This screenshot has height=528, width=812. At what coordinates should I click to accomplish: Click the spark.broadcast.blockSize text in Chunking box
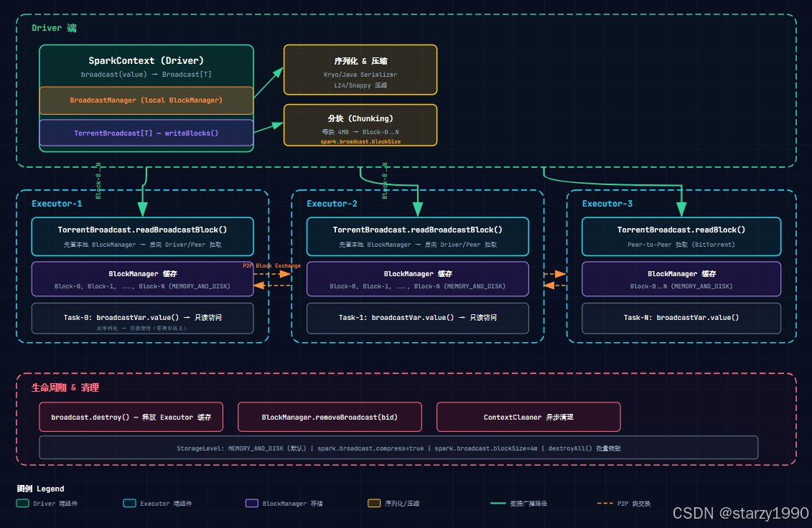(x=360, y=141)
